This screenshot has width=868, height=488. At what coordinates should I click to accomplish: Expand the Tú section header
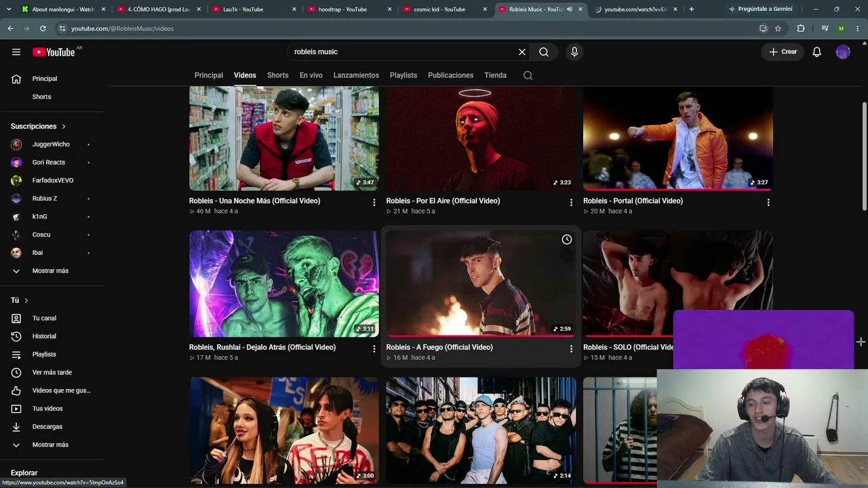click(x=20, y=300)
